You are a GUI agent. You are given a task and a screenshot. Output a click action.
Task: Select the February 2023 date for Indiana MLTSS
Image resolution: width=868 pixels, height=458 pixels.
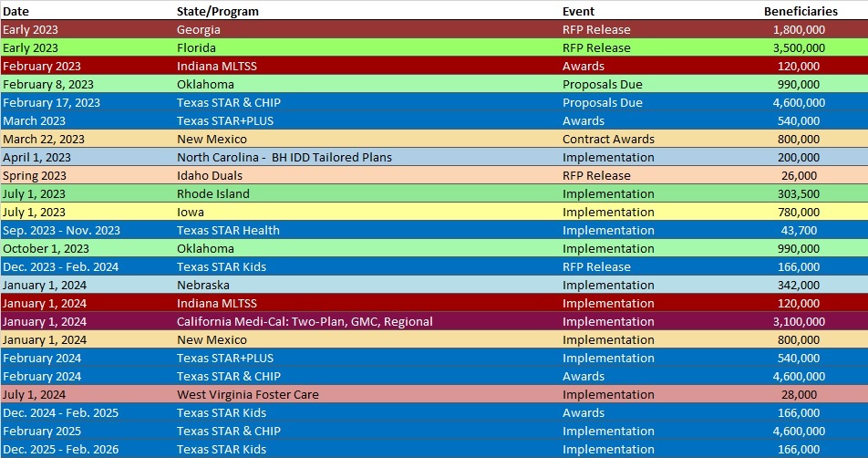(x=42, y=66)
